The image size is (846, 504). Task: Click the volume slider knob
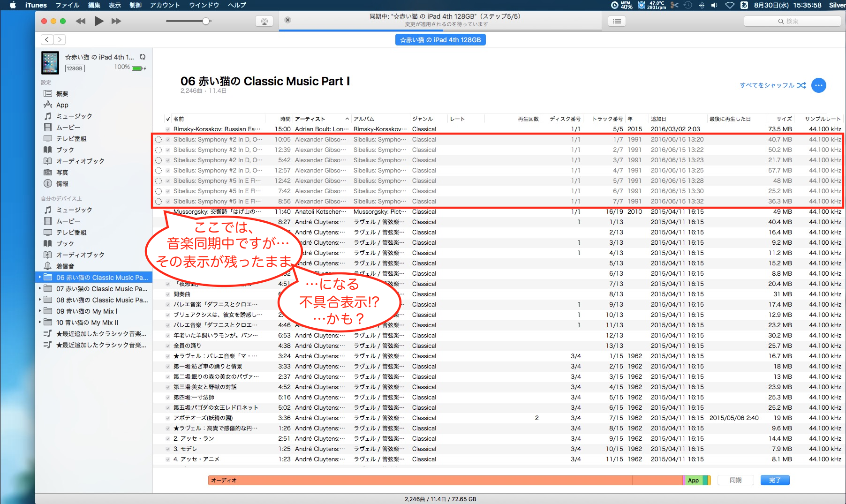click(x=205, y=21)
